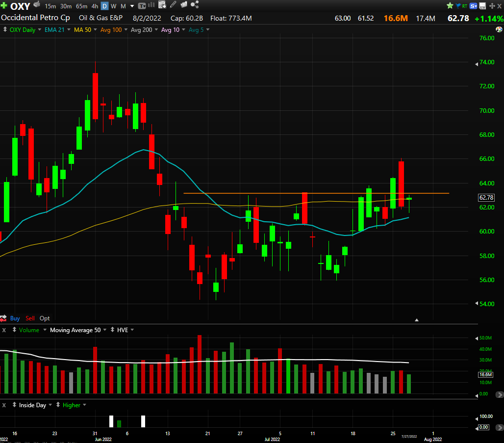The height and width of the screenshot is (443, 504).
Task: Click the arrow button right of volume 0.00
Action: (500, 394)
